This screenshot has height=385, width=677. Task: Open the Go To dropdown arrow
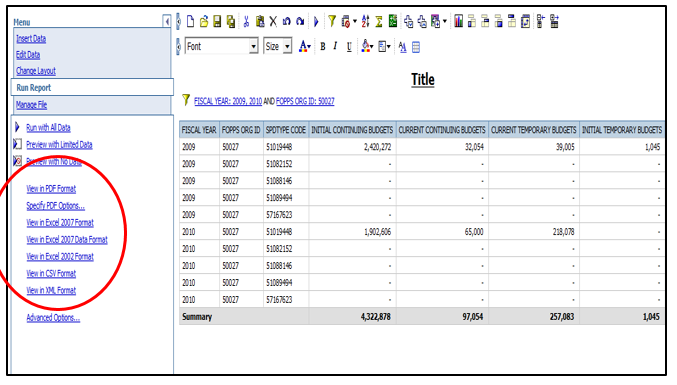[445, 21]
